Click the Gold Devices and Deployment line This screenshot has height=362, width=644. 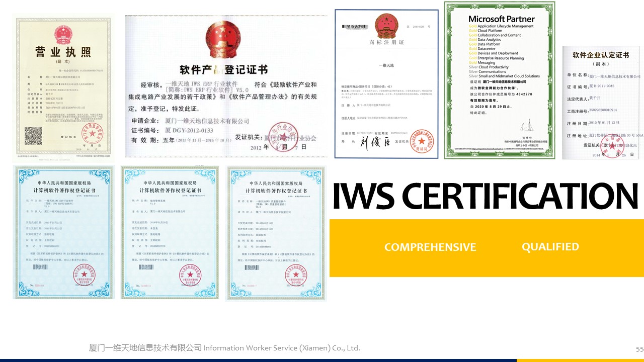tap(494, 53)
